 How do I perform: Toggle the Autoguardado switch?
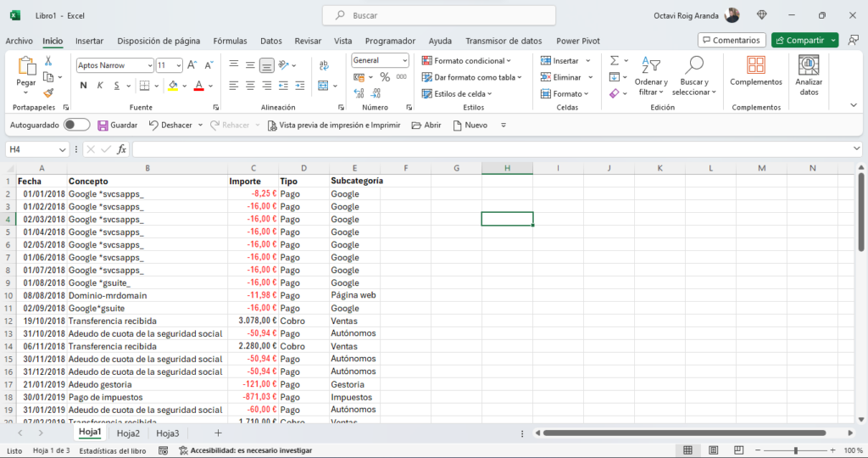tap(77, 125)
